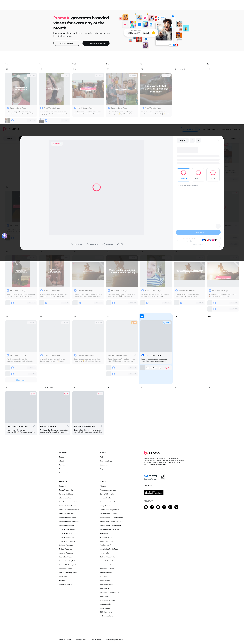244x644 pixels.
Task: Click Show 1 more under day 24
Action: [x=21, y=380]
